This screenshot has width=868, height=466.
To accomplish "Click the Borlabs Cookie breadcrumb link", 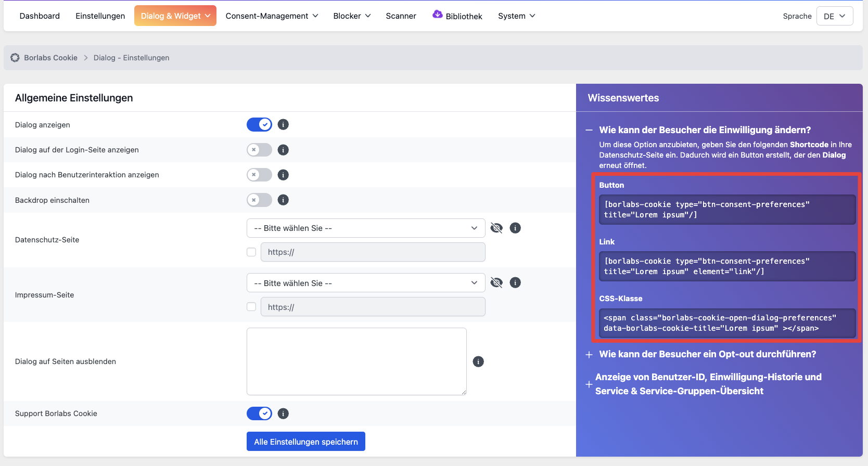I will click(x=50, y=58).
